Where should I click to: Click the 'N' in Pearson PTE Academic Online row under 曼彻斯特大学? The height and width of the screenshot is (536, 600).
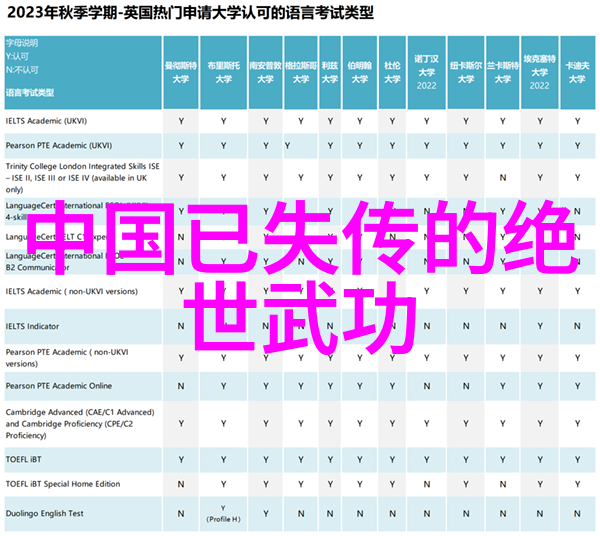pos(181,386)
